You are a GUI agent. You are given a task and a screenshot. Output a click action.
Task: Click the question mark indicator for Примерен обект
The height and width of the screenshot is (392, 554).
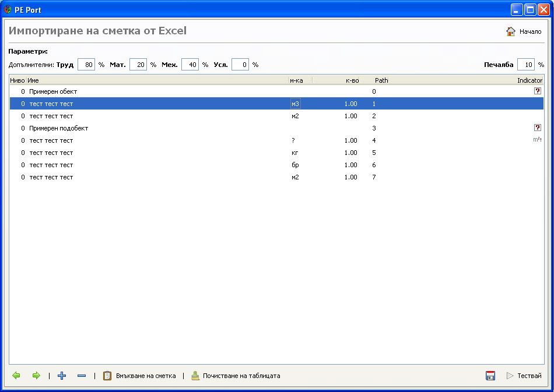pos(537,91)
